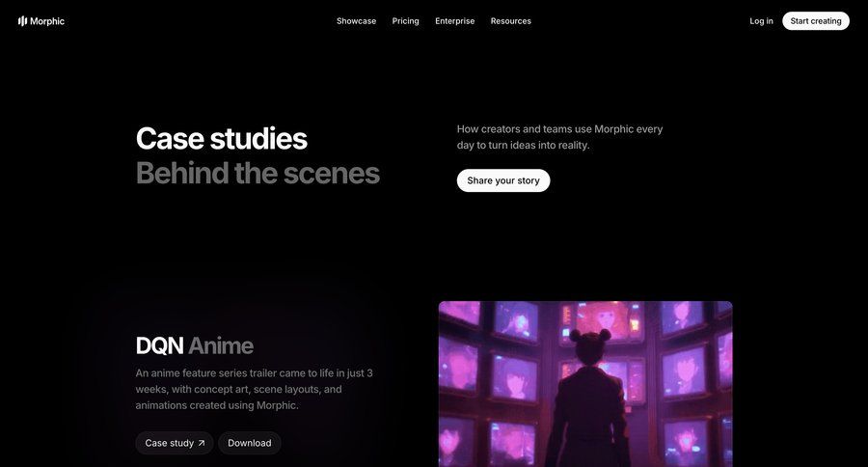This screenshot has height=467, width=868.
Task: Open the Pricing page
Action: (x=405, y=21)
